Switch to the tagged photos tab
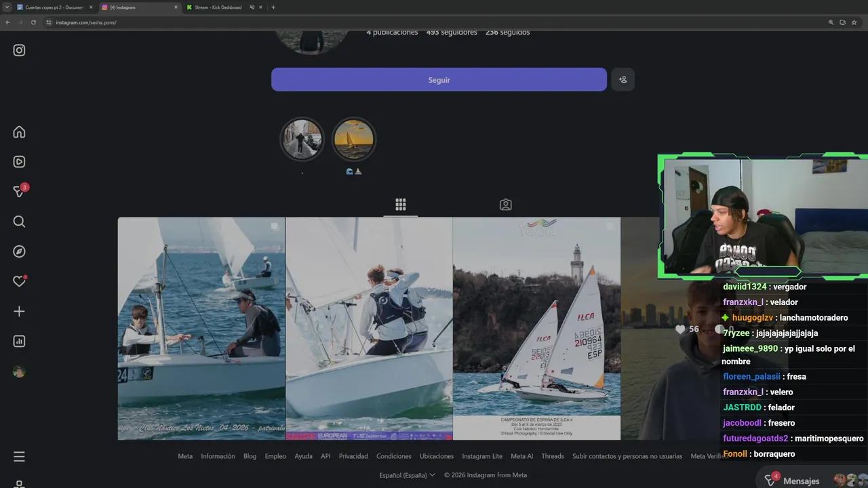This screenshot has width=868, height=488. point(505,204)
